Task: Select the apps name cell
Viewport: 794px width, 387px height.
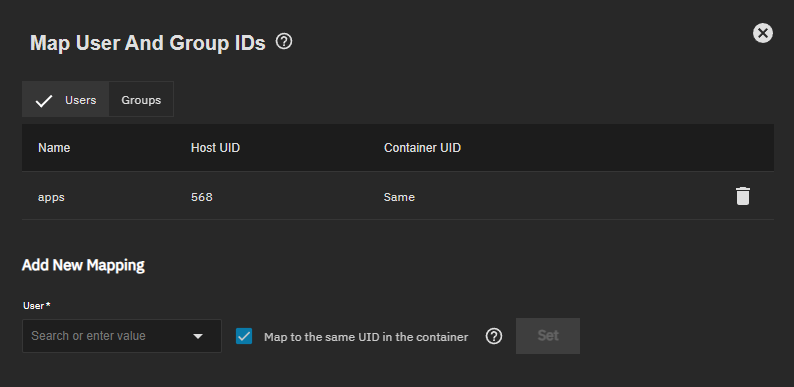Action: pos(51,197)
